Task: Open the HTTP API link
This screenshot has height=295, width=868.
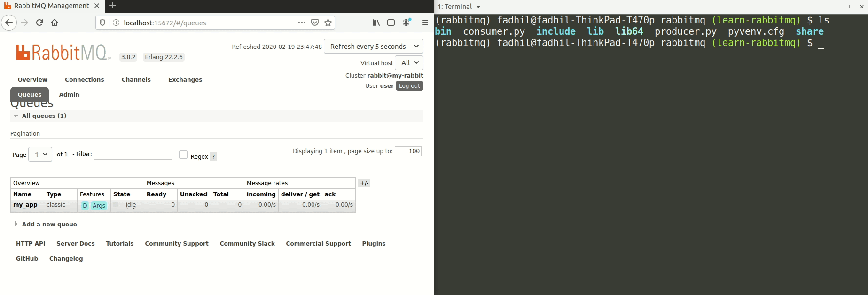Action: 31,243
